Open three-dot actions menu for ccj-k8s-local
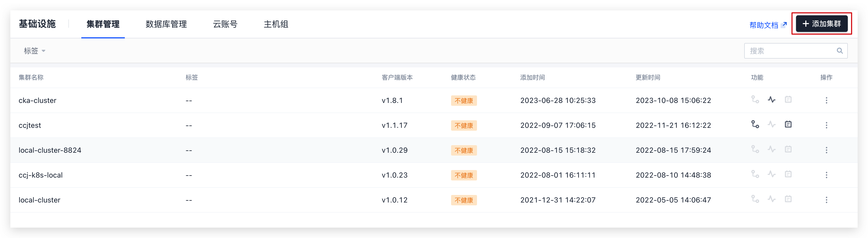Image resolution: width=868 pixels, height=238 pixels. tap(826, 175)
